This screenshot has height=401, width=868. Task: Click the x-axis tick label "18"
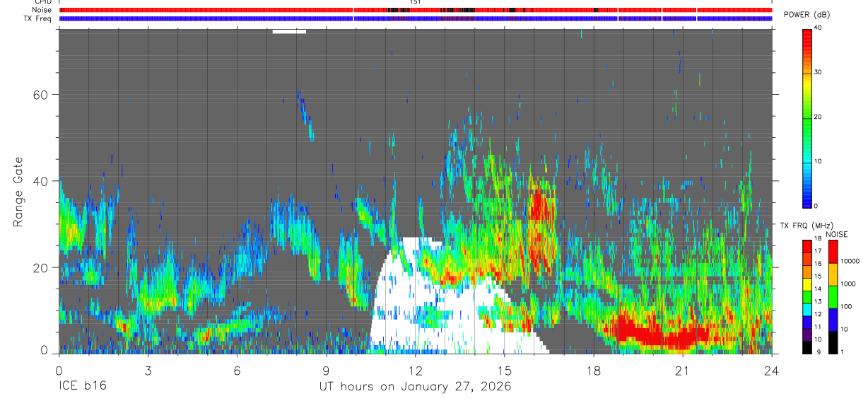tap(594, 370)
